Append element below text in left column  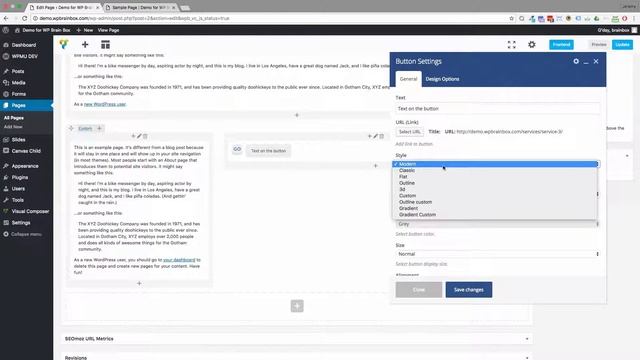(139, 283)
